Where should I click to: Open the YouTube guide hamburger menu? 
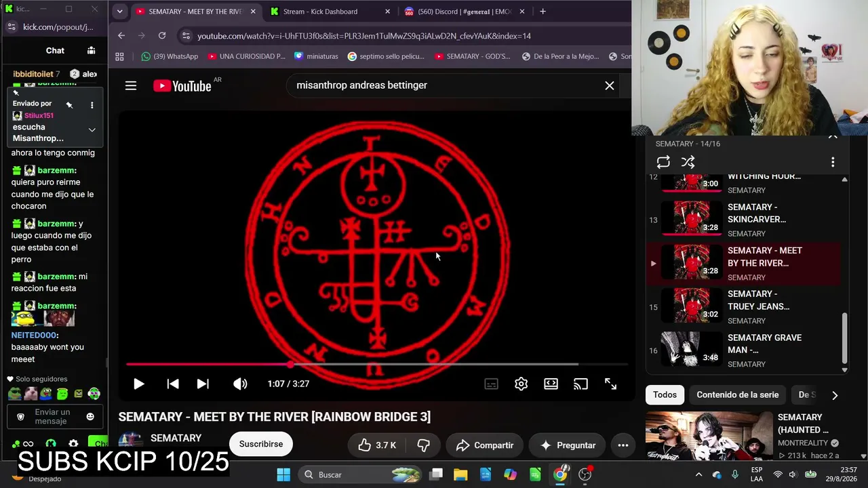[131, 85]
